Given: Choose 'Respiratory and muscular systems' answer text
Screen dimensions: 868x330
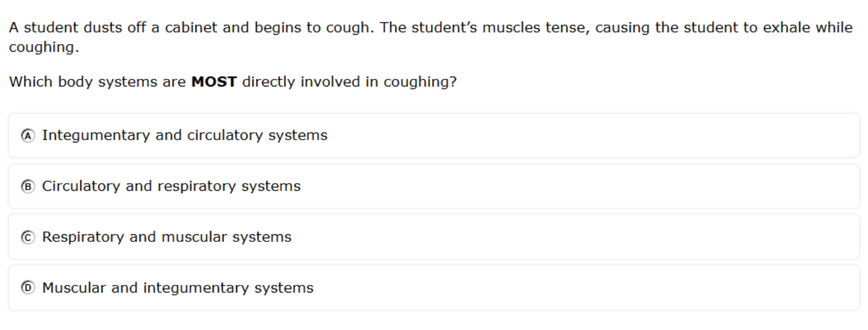Looking at the screenshot, I should (167, 237).
